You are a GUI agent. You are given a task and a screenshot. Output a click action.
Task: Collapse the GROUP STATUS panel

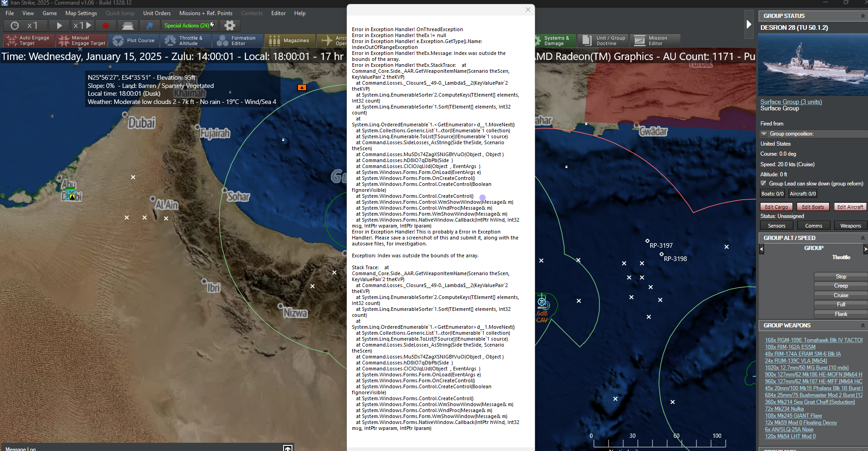click(863, 16)
